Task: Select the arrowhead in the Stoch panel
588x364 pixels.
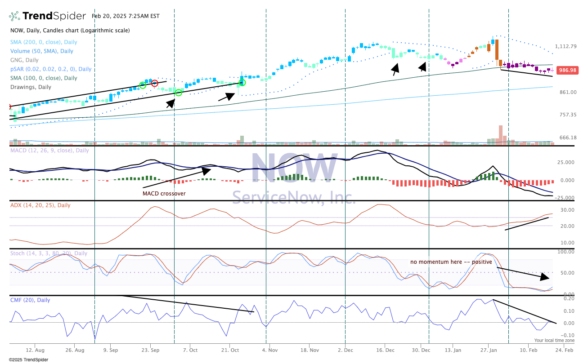Action: pyautogui.click(x=545, y=277)
